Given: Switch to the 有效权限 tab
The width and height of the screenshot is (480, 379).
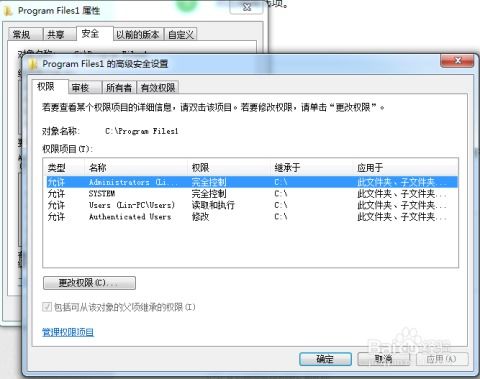Looking at the screenshot, I should coord(158,88).
